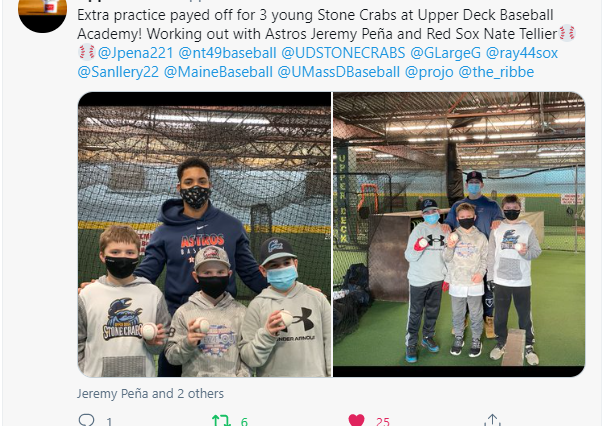
Task: Open the @nt49baseball mention link
Action: click(227, 53)
